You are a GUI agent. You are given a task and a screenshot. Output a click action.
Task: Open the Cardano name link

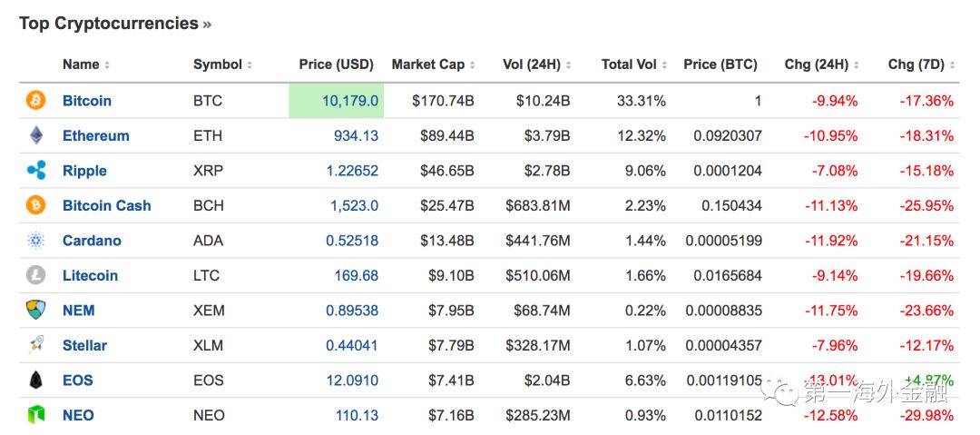coord(92,241)
